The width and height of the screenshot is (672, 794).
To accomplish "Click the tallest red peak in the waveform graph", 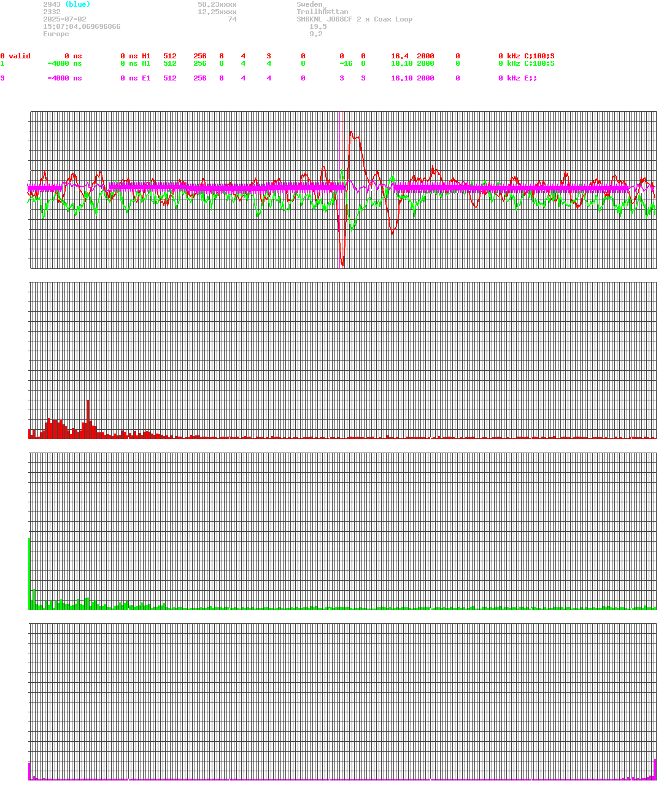I will 351,133.
